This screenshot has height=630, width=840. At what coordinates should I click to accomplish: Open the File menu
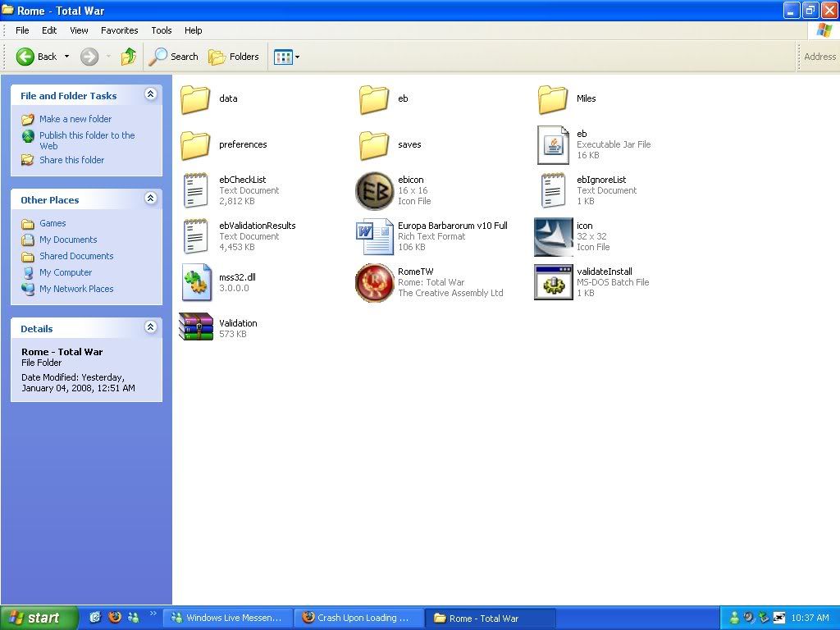pos(22,30)
